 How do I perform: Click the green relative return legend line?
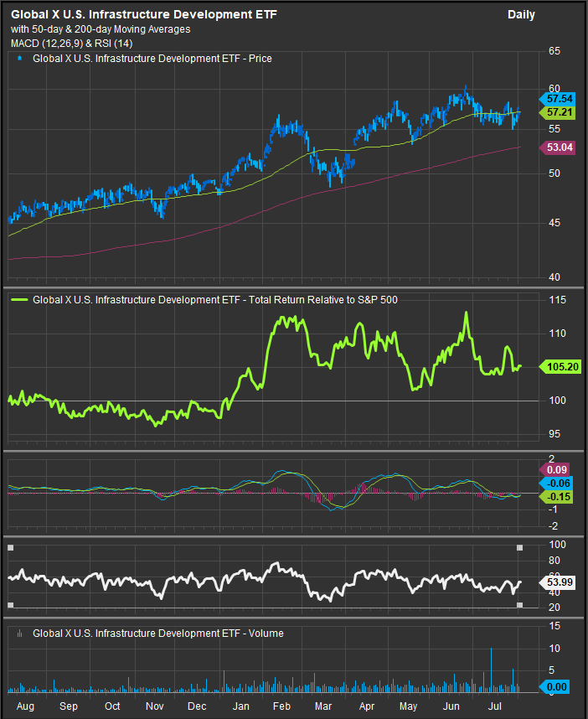19,300
